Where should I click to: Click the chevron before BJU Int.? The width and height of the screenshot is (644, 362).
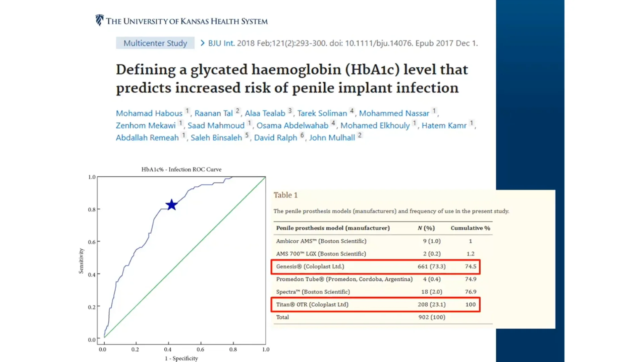[x=202, y=43]
